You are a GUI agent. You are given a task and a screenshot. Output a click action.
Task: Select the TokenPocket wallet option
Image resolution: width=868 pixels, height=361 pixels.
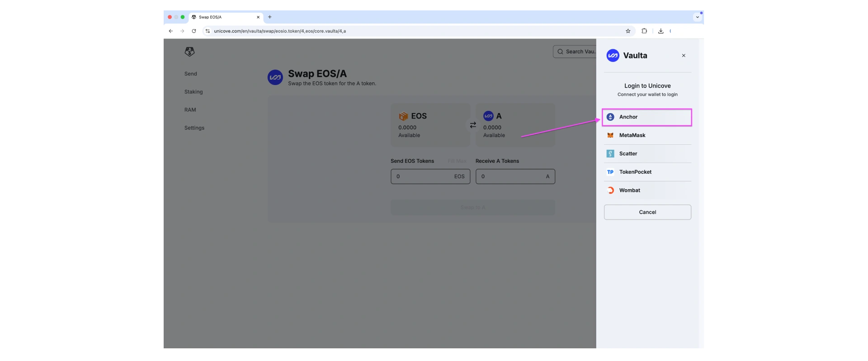(x=647, y=172)
